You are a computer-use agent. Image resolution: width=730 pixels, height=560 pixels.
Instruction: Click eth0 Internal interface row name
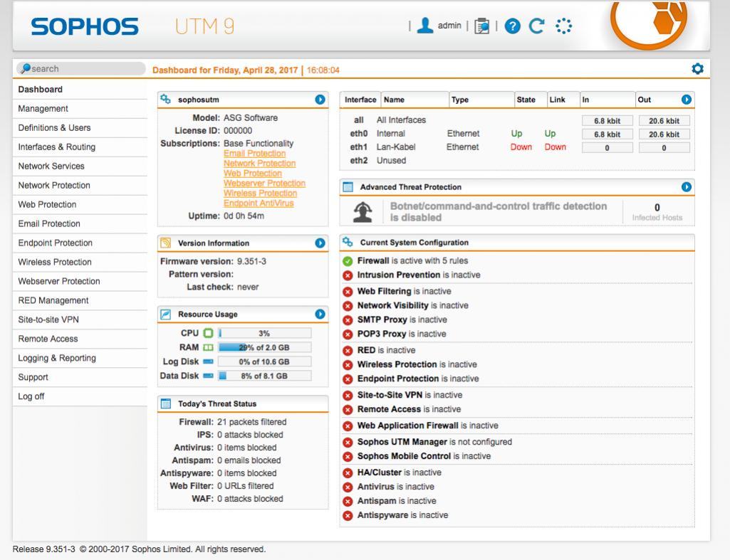(390, 134)
